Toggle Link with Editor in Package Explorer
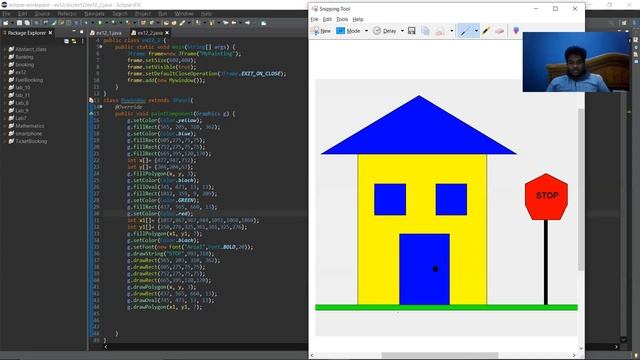The height and width of the screenshot is (360, 640). pos(74,41)
